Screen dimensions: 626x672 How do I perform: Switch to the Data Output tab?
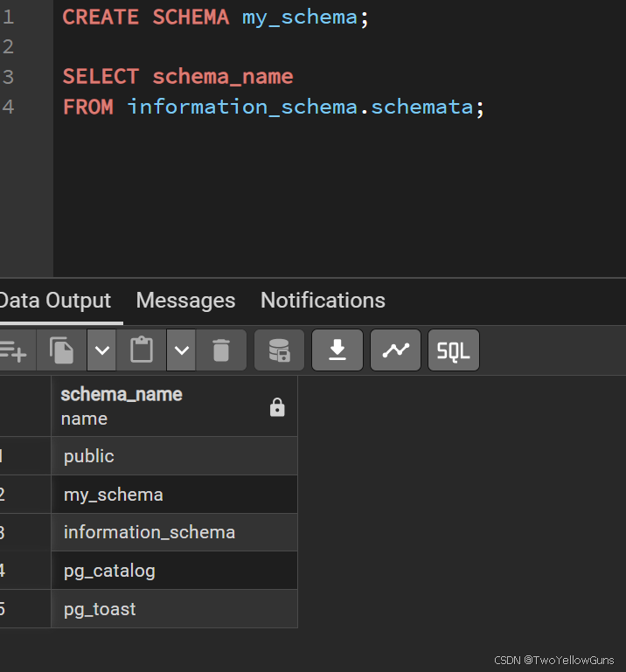coord(56,301)
